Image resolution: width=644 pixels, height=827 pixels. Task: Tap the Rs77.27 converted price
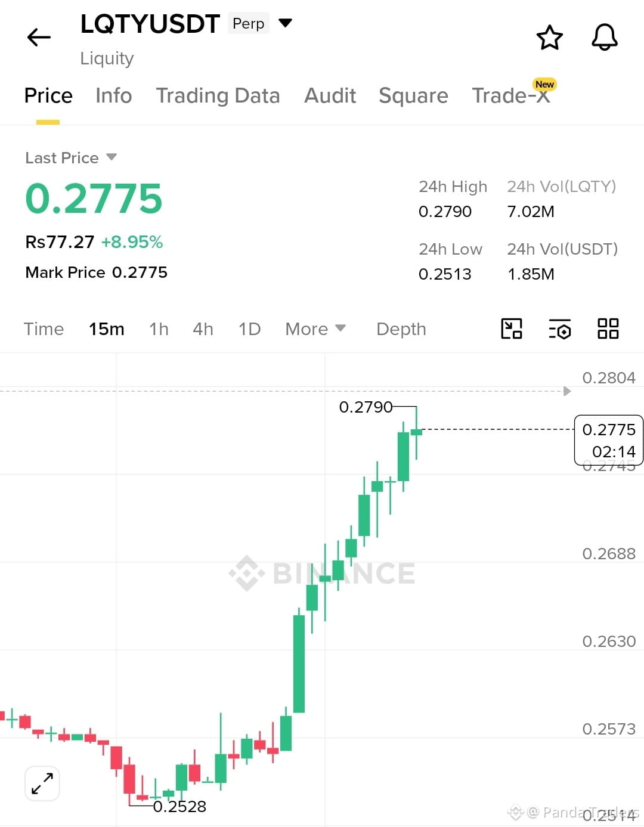click(60, 241)
